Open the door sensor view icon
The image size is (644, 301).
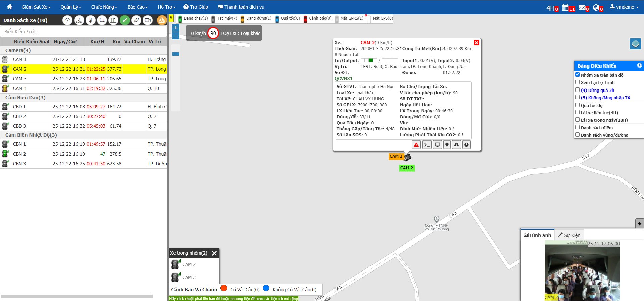[113, 20]
